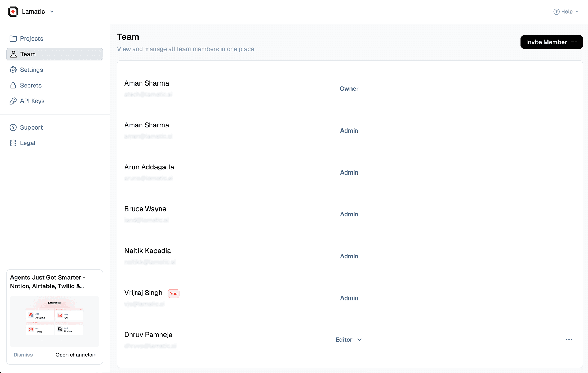Click the Secrets lock icon

[x=13, y=85]
